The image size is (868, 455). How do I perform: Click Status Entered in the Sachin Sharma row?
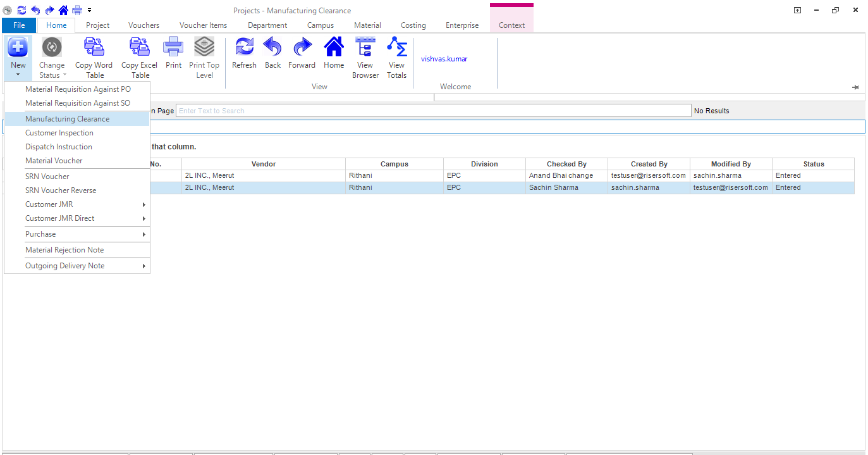tap(814, 188)
